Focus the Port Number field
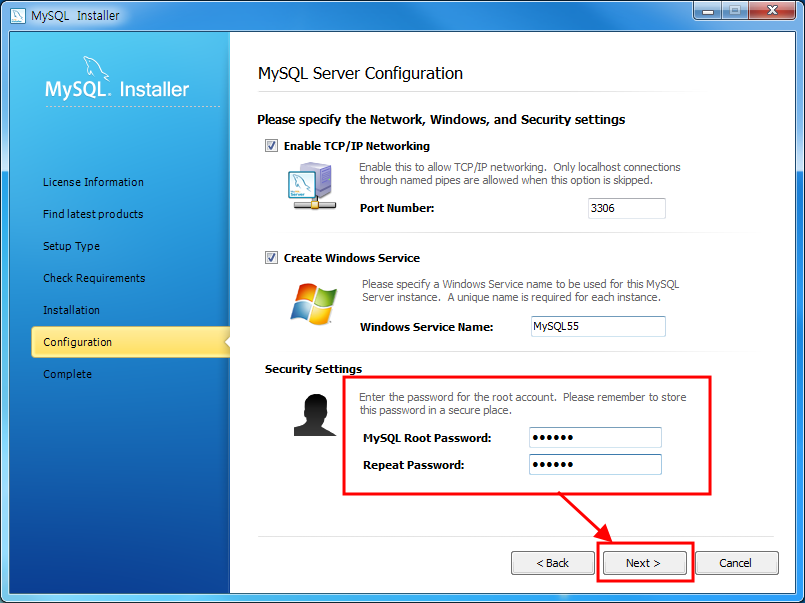 click(x=626, y=208)
